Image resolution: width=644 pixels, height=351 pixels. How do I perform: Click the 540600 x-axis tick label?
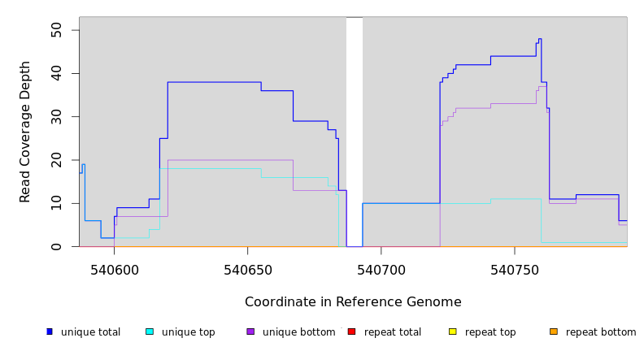pos(114,269)
